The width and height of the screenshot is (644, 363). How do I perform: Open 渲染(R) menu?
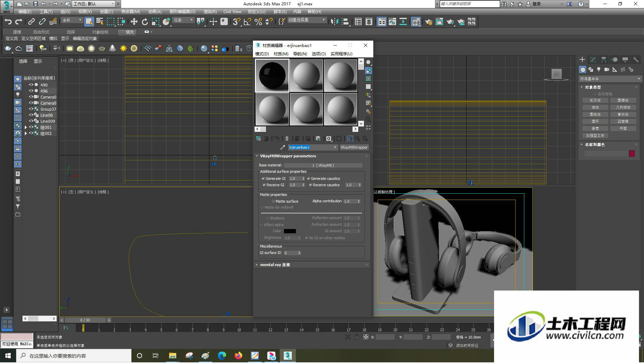pyautogui.click(x=210, y=12)
